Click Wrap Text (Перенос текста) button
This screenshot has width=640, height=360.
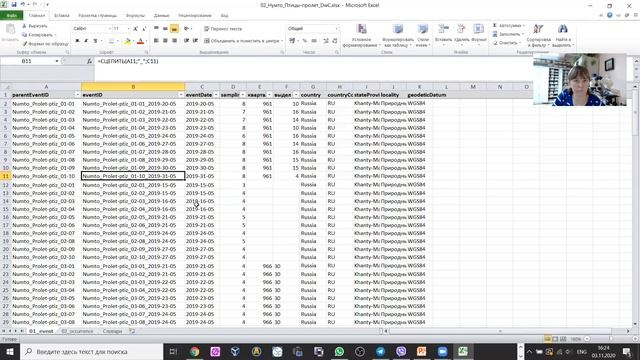(x=223, y=29)
